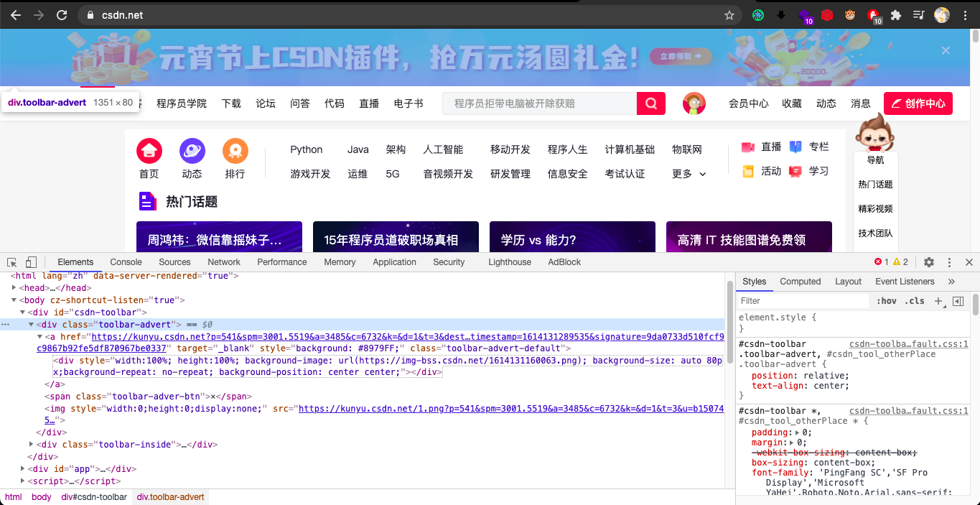Open the Lighthouse tab
The width and height of the screenshot is (980, 505).
coord(510,262)
